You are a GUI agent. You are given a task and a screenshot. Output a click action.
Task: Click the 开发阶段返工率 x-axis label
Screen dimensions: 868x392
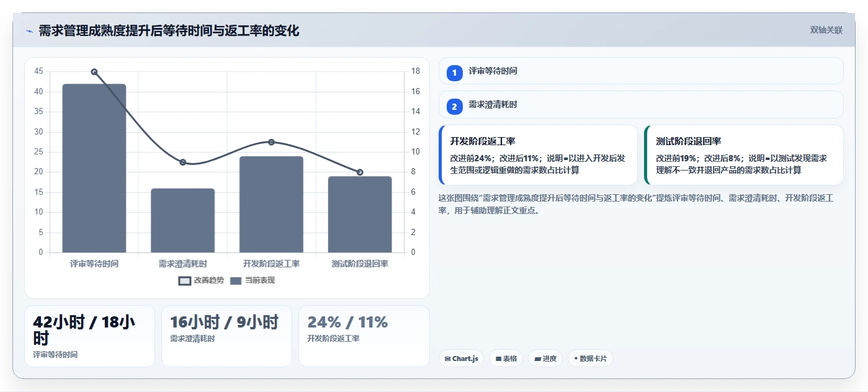(271, 264)
